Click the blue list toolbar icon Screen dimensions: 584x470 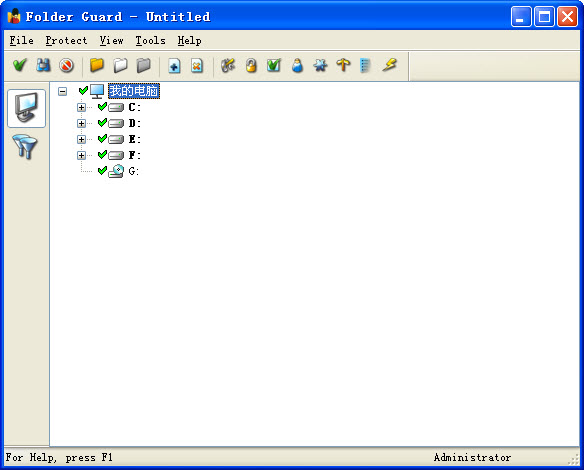coord(366,66)
